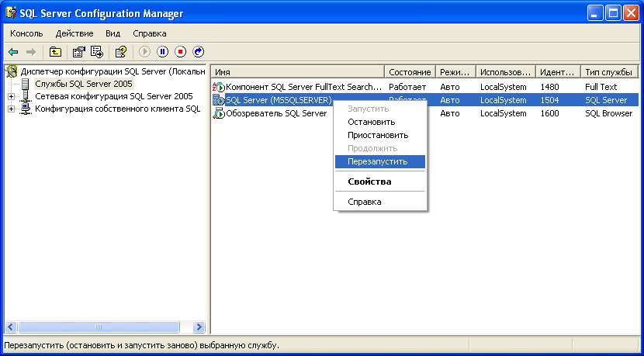644x356 pixels.
Task: Choose Перезапустить from the context menu
Action: tap(379, 161)
